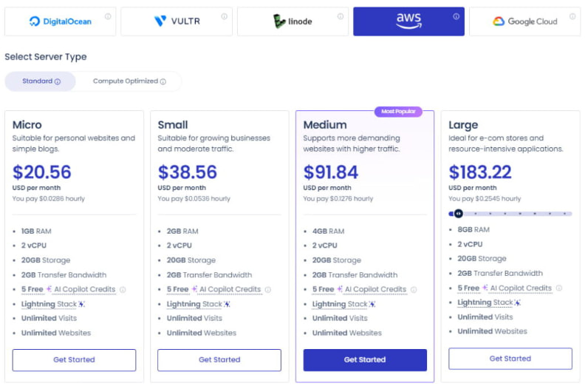Select the DigitalOcean provider tab

click(61, 21)
